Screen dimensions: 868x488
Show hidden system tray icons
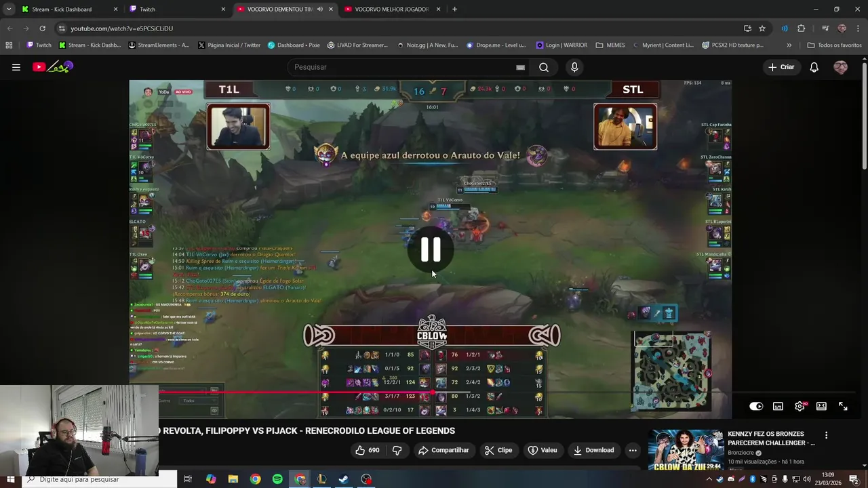click(x=709, y=479)
